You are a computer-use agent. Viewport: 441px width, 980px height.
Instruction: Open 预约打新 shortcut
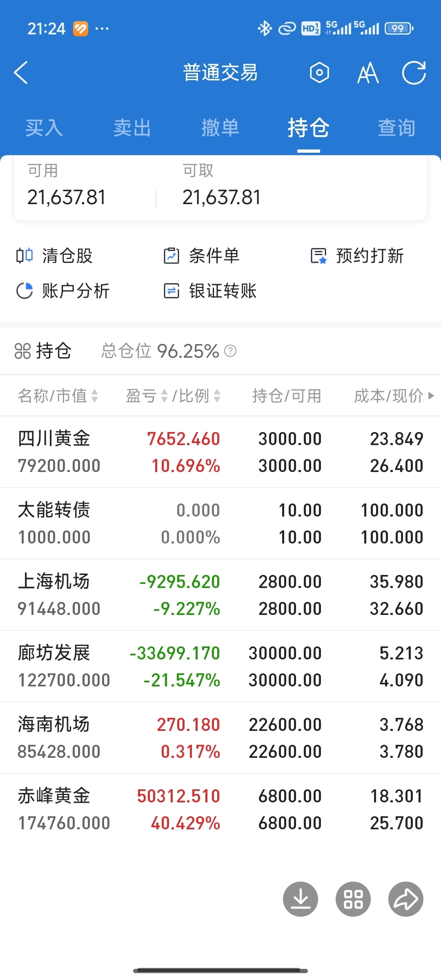click(357, 256)
